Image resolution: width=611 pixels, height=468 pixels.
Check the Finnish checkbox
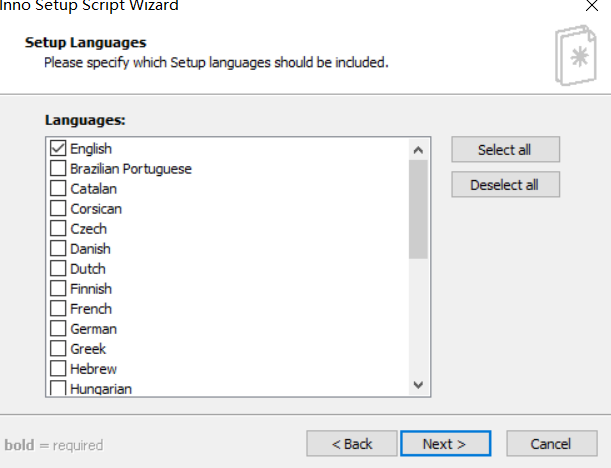tap(58, 288)
